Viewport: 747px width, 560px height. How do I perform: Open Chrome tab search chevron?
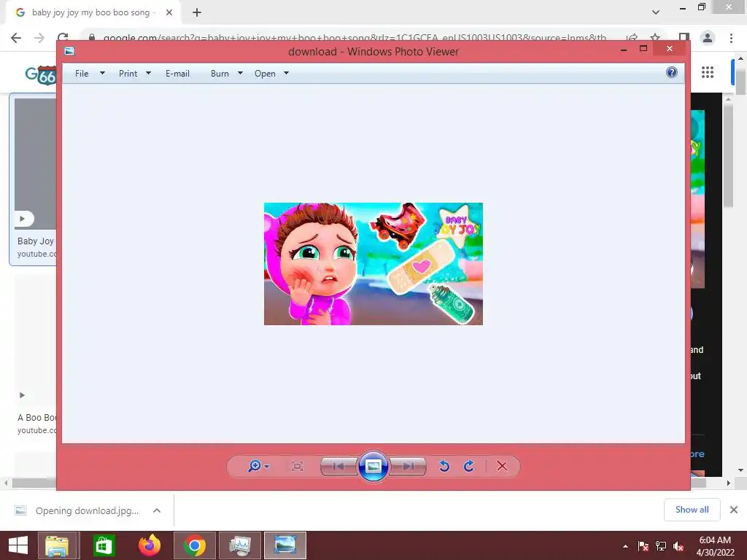[x=656, y=12]
